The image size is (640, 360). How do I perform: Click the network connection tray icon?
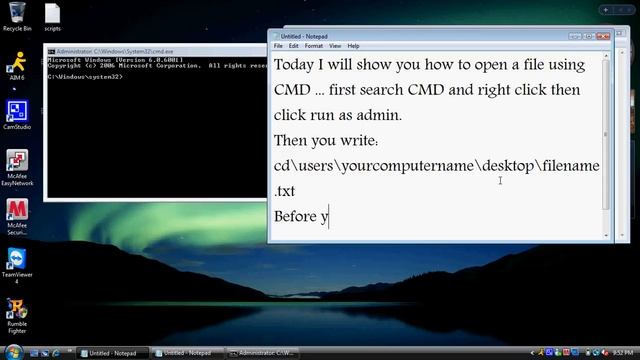(x=596, y=352)
